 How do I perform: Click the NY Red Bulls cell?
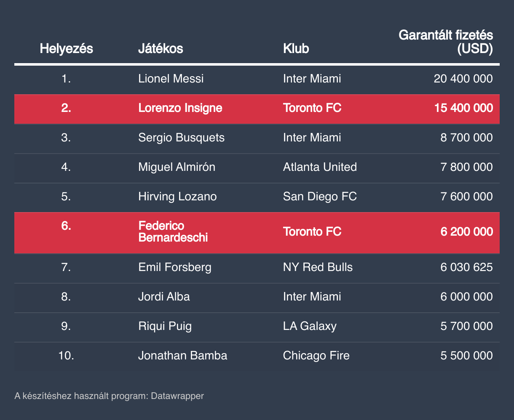click(x=318, y=267)
